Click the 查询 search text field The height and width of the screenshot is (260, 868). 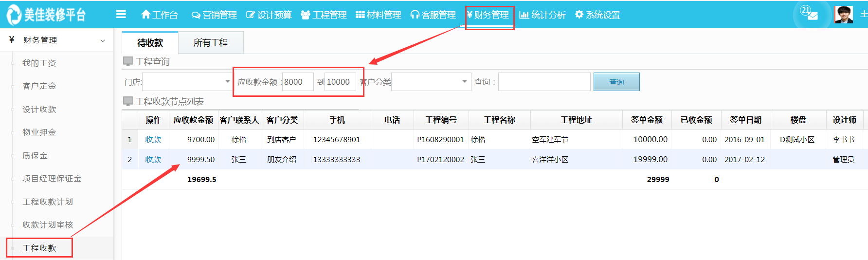click(x=544, y=82)
